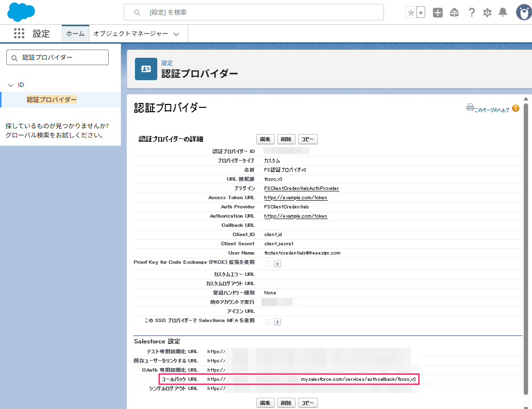Click the client_id value
Screen dimensions: 532x409
point(273,235)
